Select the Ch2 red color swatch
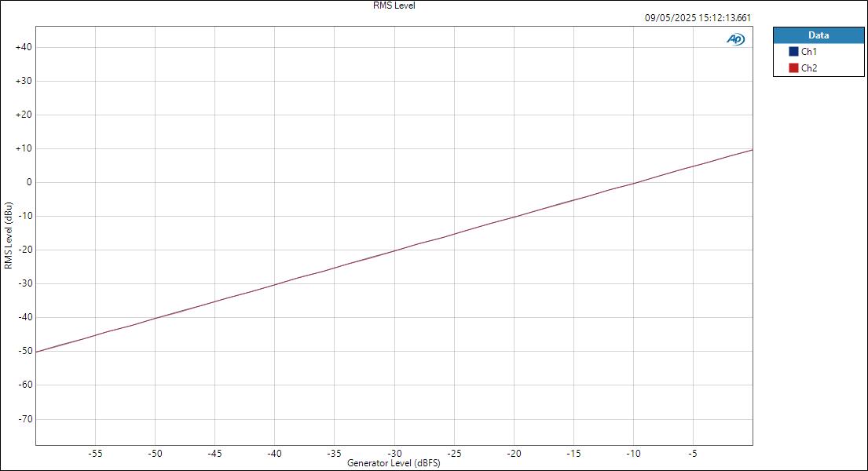This screenshot has height=471, width=868. (793, 68)
